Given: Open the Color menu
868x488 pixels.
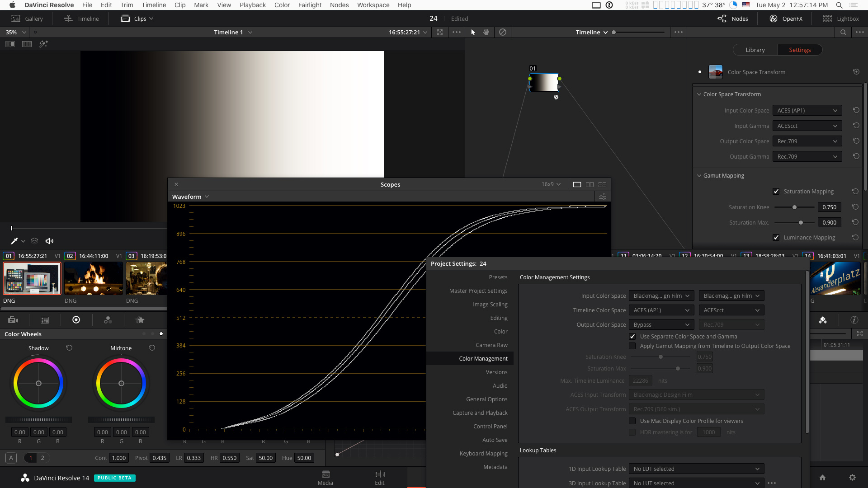Looking at the screenshot, I should pyautogui.click(x=282, y=5).
